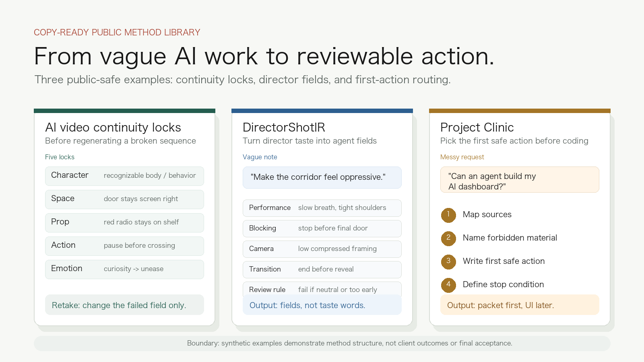Click 'door stays screen right' text
The height and width of the screenshot is (362, 644).
click(x=141, y=199)
